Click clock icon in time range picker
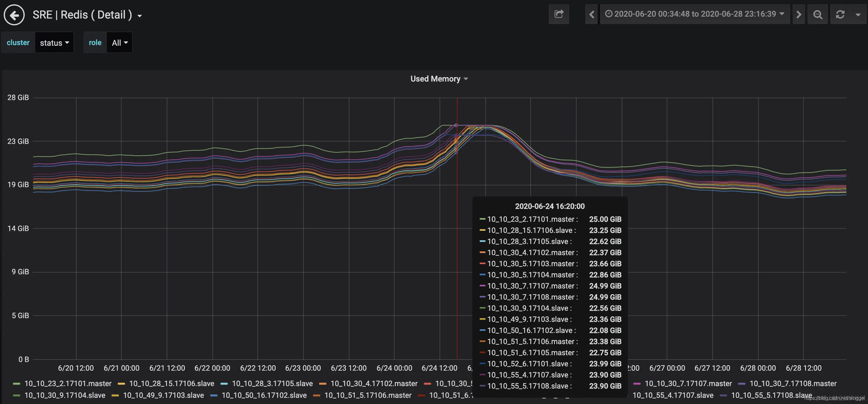Image resolution: width=868 pixels, height=404 pixels. [608, 14]
